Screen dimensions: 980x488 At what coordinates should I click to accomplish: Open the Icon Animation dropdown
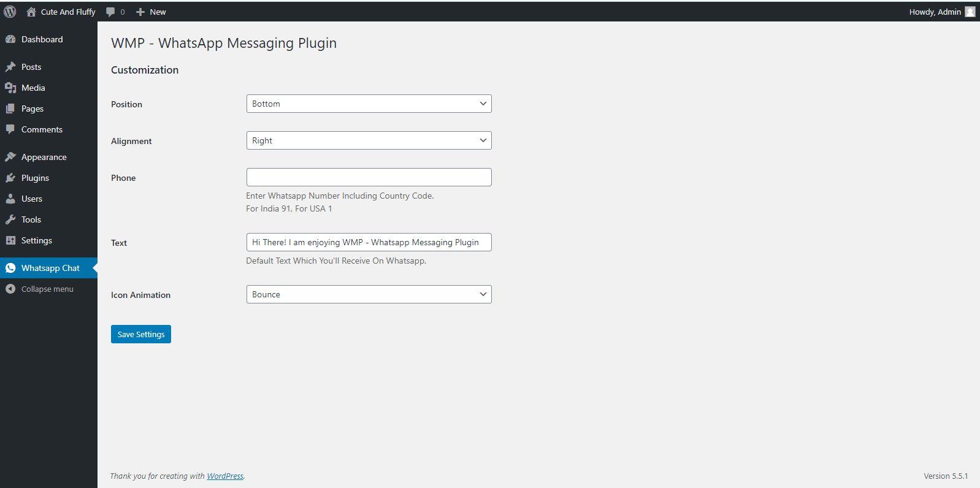369,294
